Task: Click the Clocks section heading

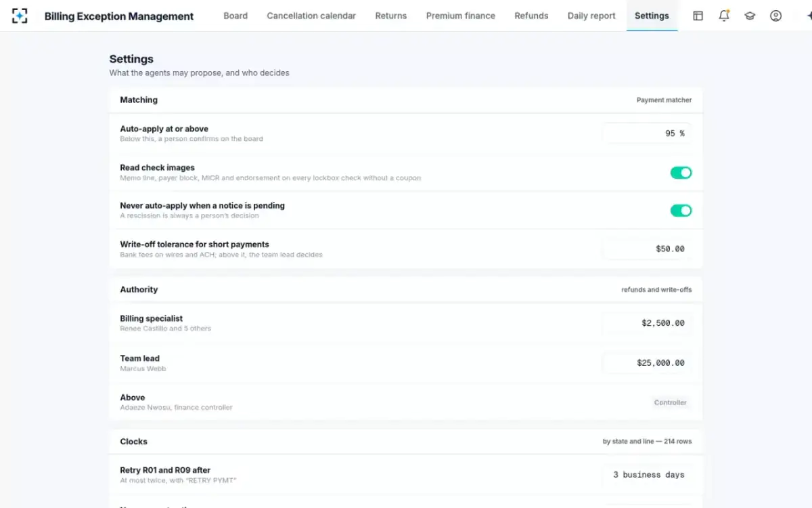Action: pos(133,441)
